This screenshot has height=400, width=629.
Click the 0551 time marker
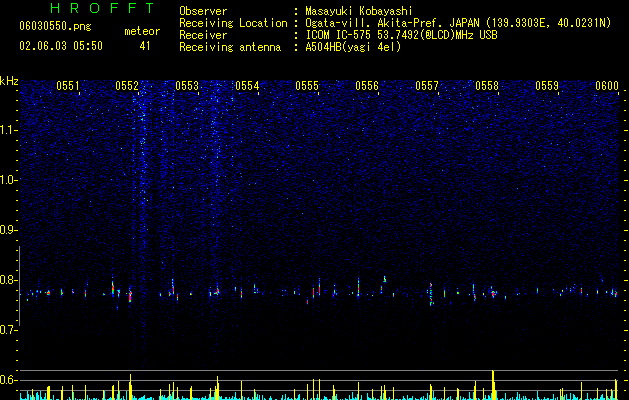(x=68, y=86)
